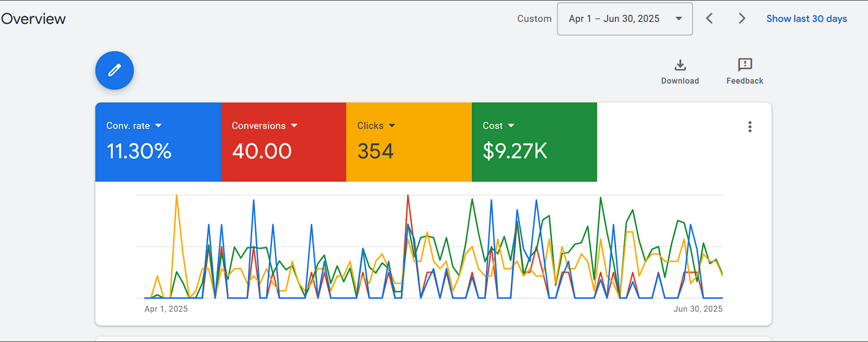Download the overview report

pos(679,71)
